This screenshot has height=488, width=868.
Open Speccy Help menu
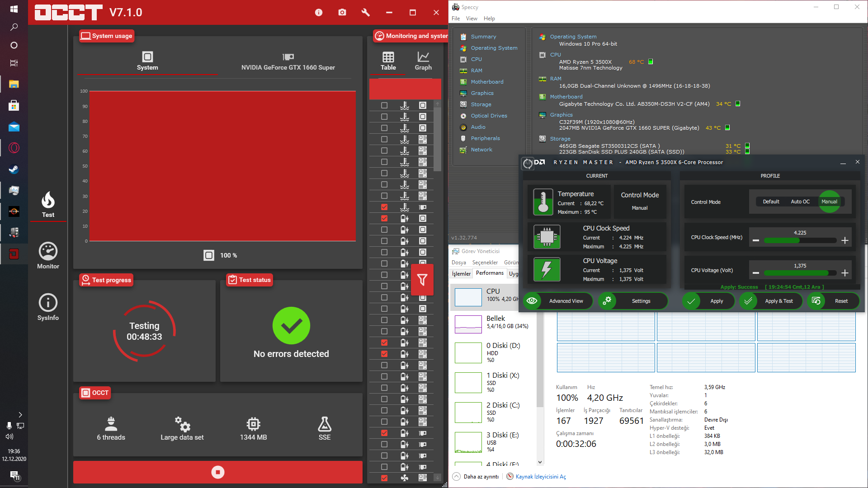pos(489,19)
